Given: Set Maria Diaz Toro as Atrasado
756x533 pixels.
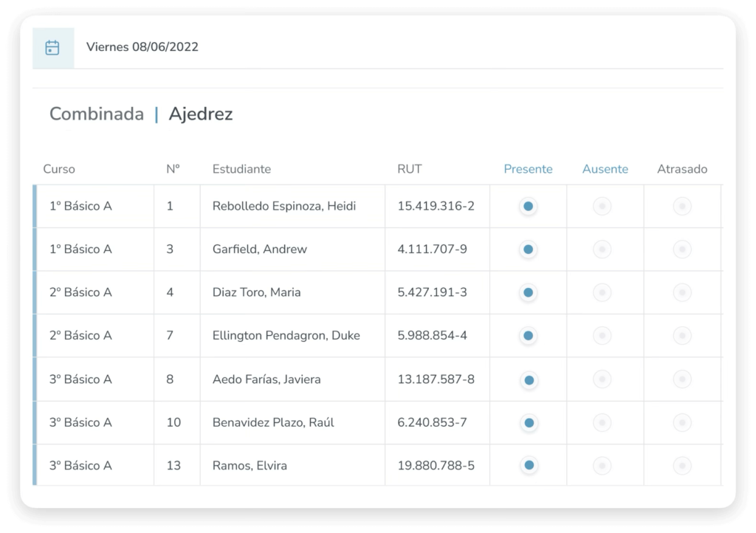Looking at the screenshot, I should tap(682, 293).
